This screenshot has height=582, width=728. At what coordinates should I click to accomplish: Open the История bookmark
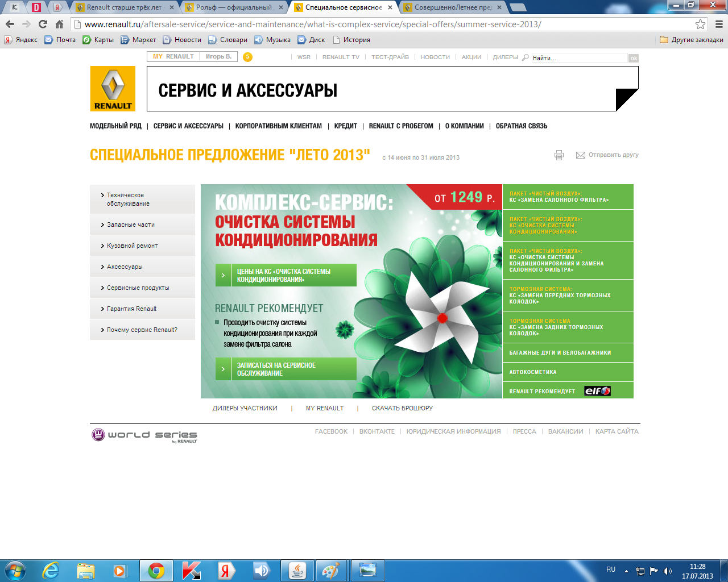pyautogui.click(x=351, y=40)
